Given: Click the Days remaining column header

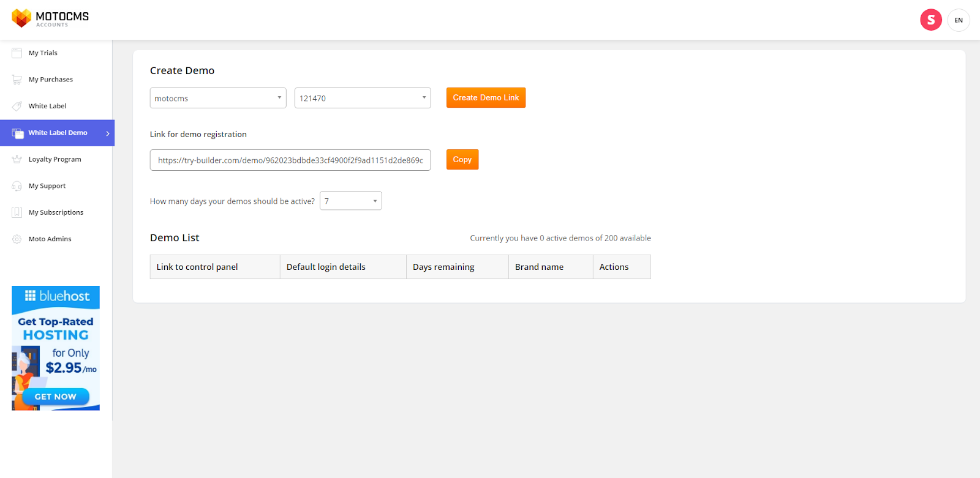Looking at the screenshot, I should [x=458, y=267].
